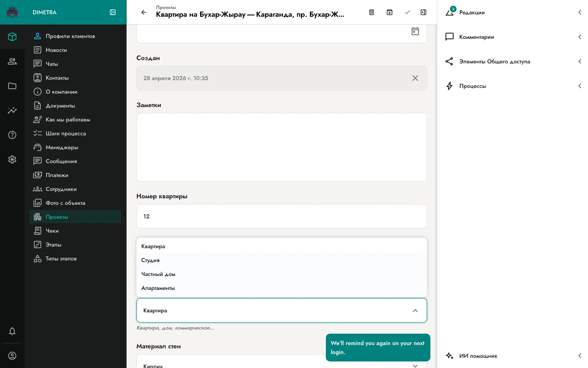Choose Студия option in dropdown list
The image size is (588, 368).
click(282, 260)
